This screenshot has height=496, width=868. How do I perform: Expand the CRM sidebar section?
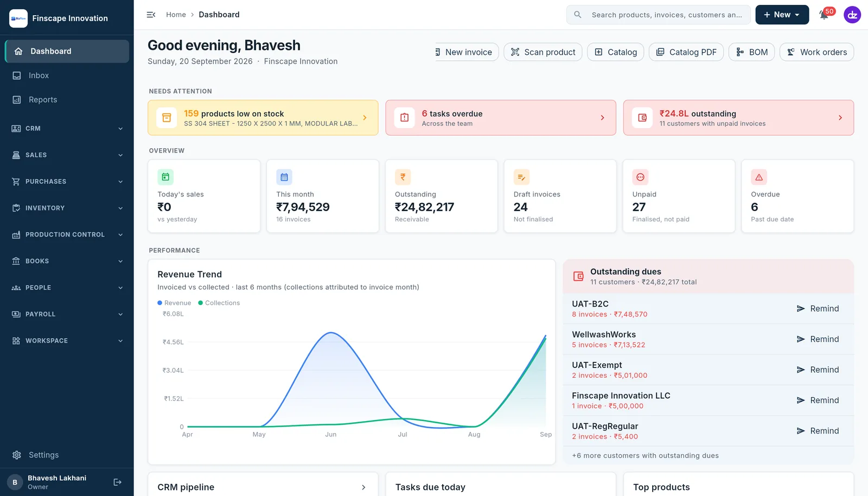[x=67, y=129]
